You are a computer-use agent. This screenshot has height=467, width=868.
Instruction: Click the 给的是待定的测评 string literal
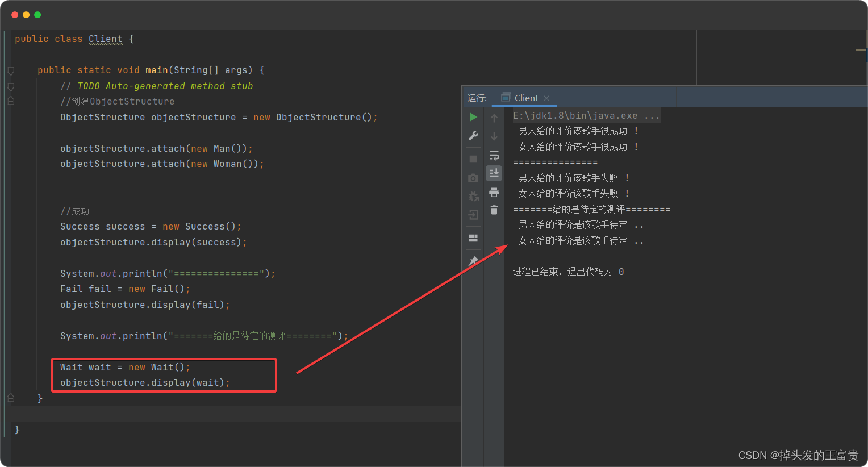[x=253, y=336]
